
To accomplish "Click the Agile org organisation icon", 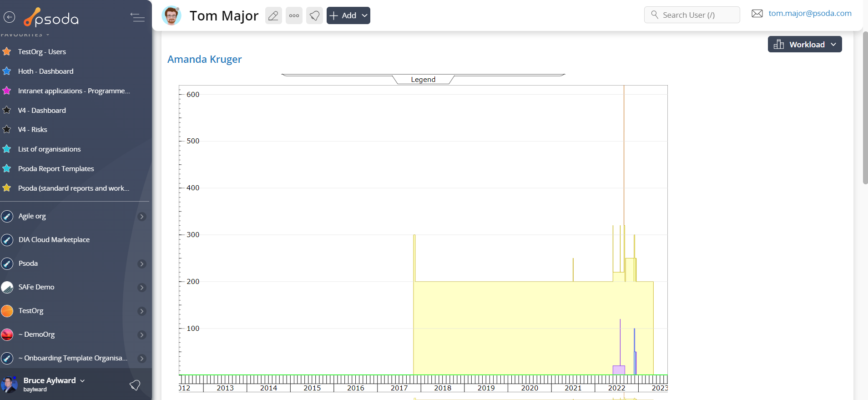I will (7, 216).
